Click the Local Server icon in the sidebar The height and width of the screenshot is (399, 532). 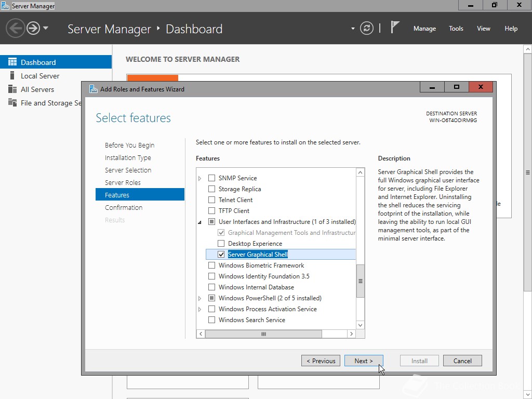pyautogui.click(x=12, y=75)
